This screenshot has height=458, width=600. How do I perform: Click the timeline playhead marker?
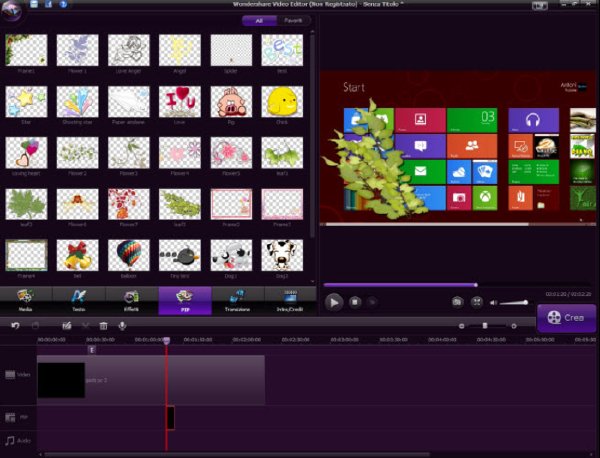coord(166,340)
